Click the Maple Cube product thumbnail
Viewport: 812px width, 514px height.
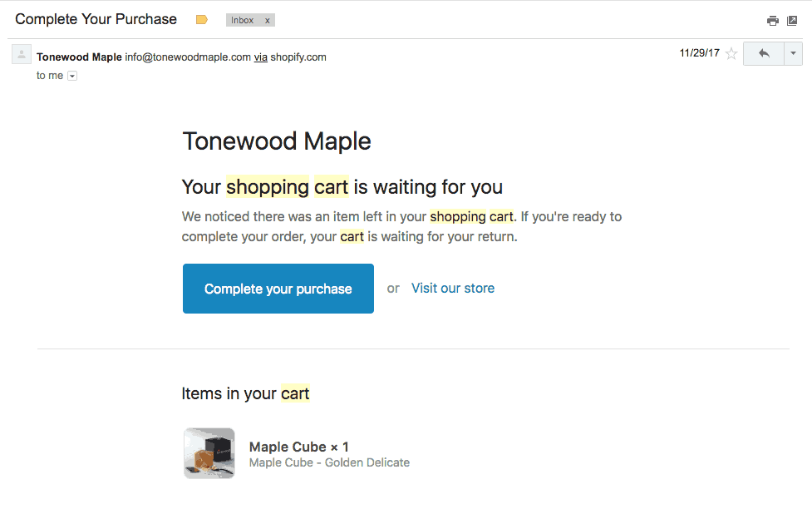pos(209,453)
